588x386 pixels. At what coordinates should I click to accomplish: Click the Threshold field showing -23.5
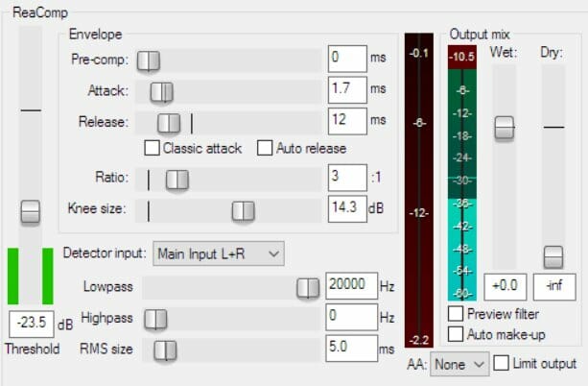click(x=32, y=324)
